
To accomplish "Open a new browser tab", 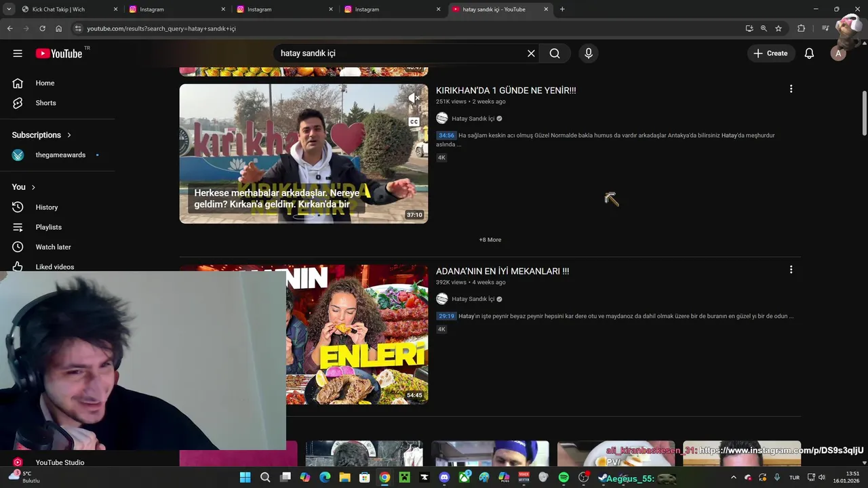I will (562, 9).
